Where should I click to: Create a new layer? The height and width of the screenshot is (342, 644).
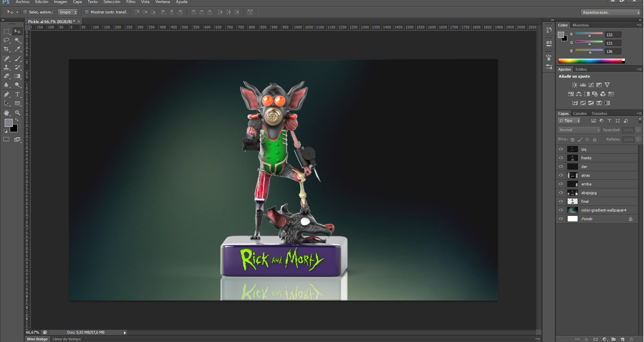click(x=622, y=339)
